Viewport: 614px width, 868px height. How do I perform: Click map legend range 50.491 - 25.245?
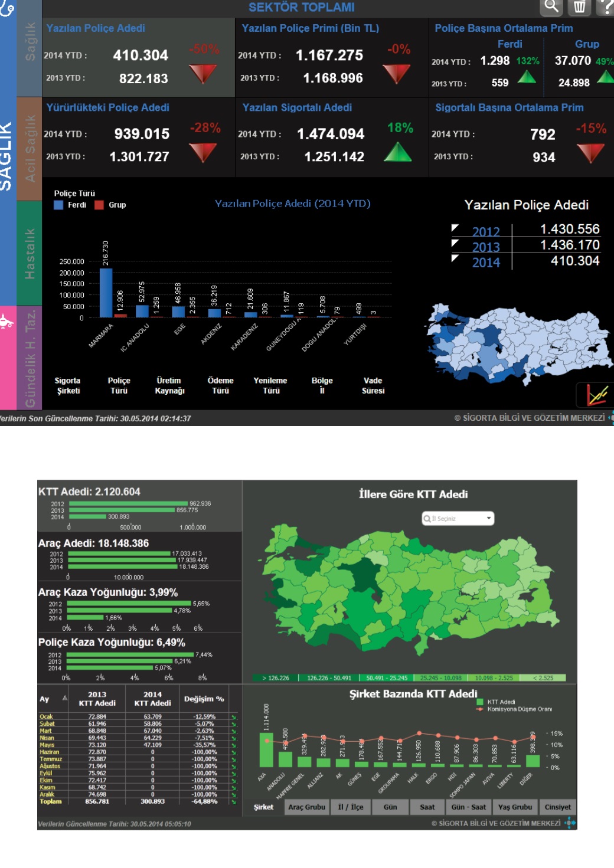(387, 678)
